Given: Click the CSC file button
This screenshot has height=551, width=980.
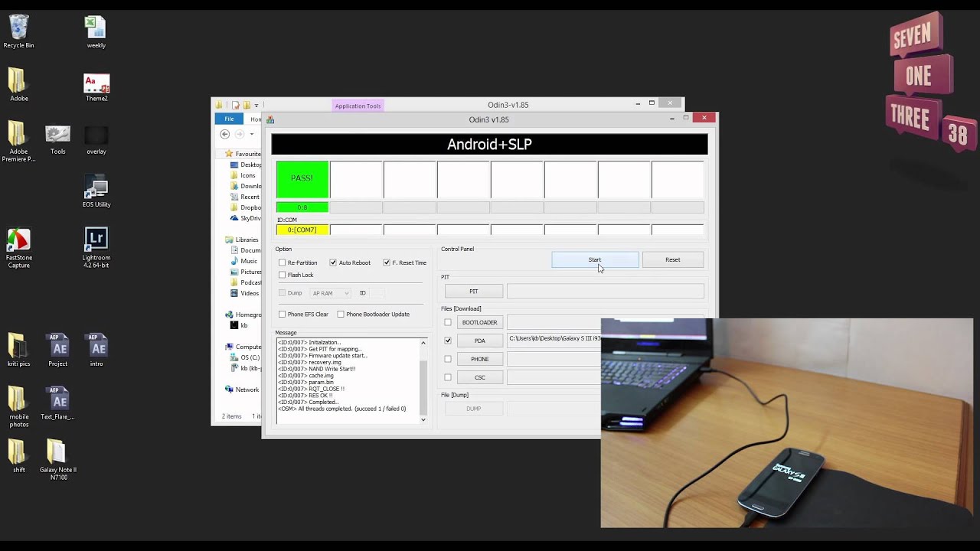Looking at the screenshot, I should 479,377.
